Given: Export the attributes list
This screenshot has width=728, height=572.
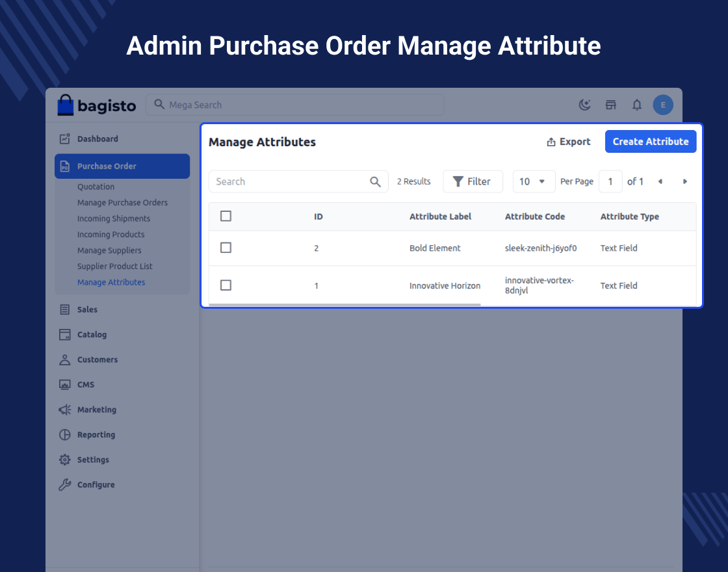Looking at the screenshot, I should 568,142.
